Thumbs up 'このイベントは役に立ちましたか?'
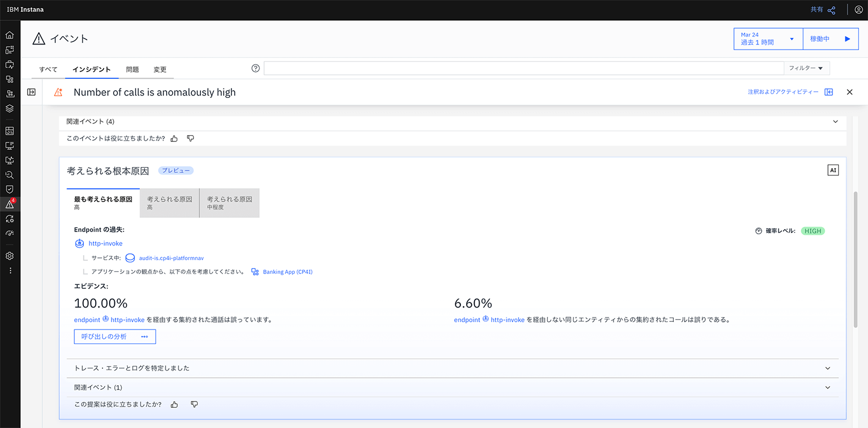Image resolution: width=868 pixels, height=428 pixels. coord(175,138)
